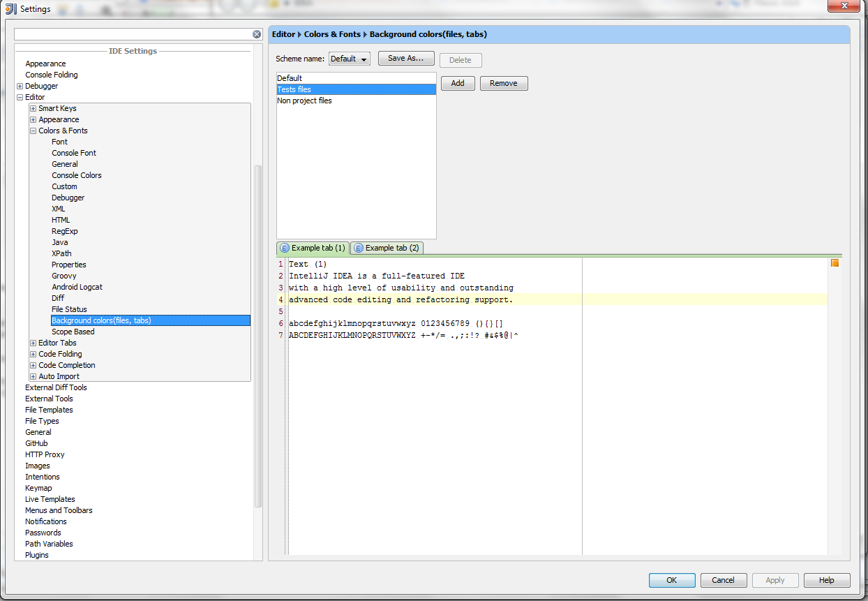
Task: Click the Example tab (2) file icon
Action: 358,248
